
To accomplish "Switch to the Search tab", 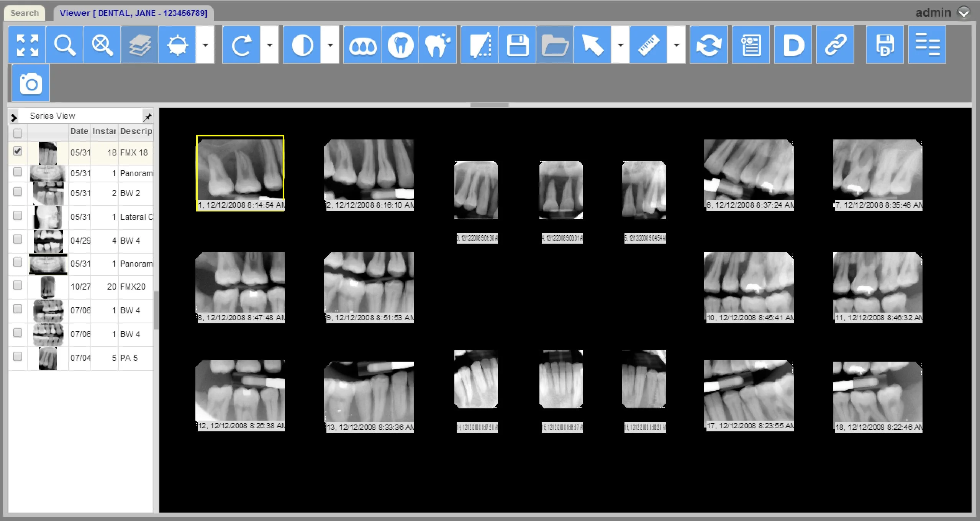I will tap(24, 13).
